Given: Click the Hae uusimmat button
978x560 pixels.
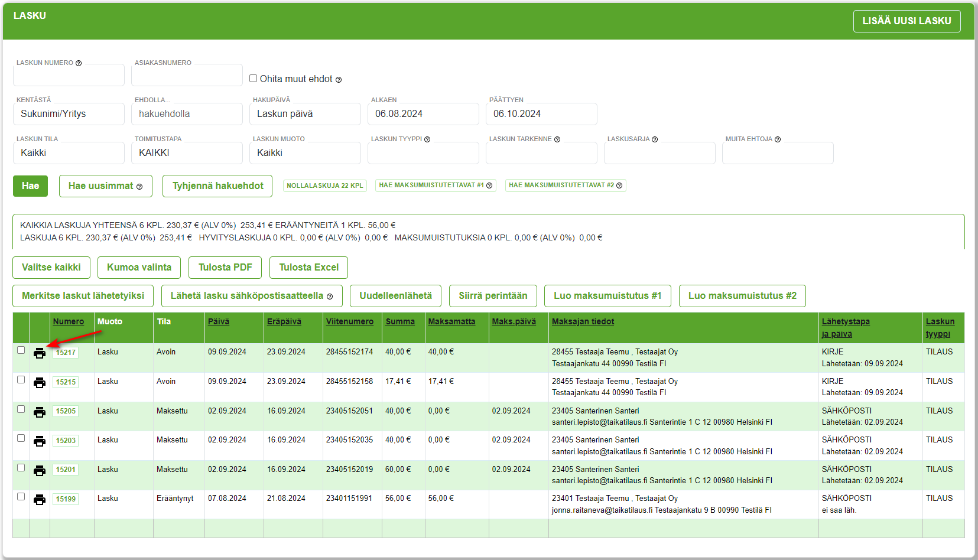Looking at the screenshot, I should (x=106, y=186).
